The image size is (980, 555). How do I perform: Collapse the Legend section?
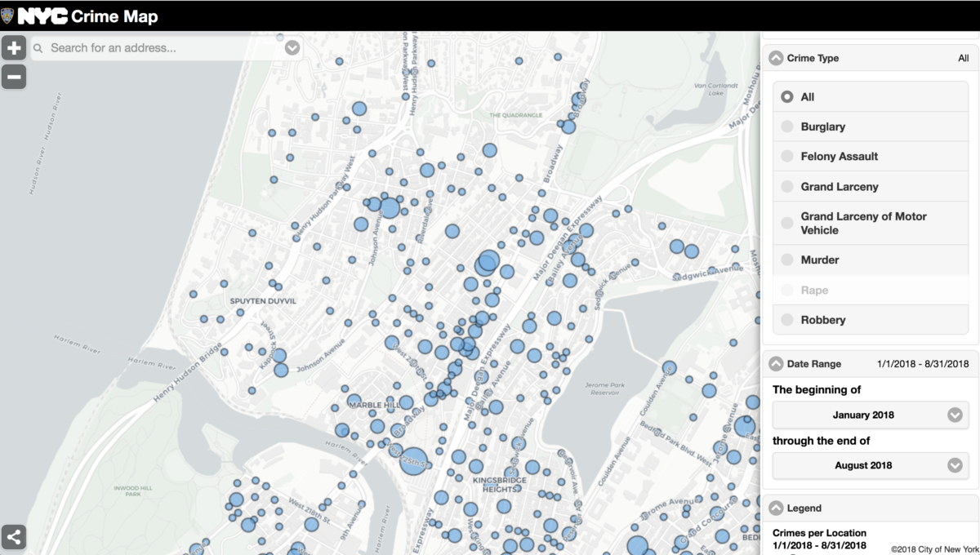[774, 508]
